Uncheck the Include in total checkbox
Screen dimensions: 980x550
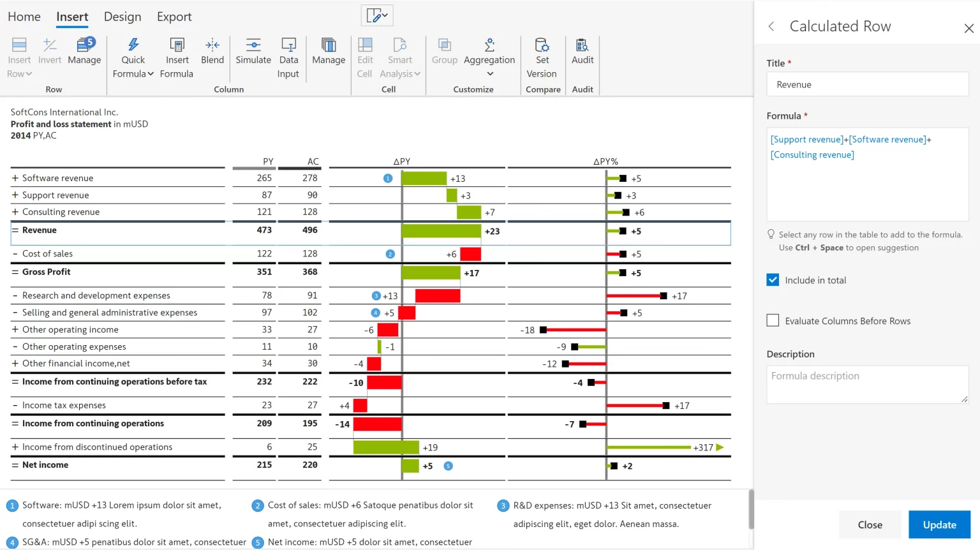[773, 280]
